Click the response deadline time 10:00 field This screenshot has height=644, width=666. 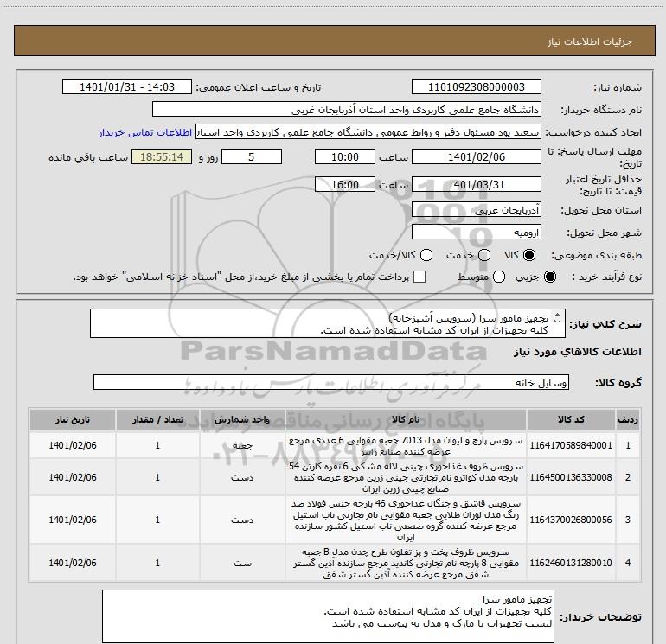coord(345,157)
